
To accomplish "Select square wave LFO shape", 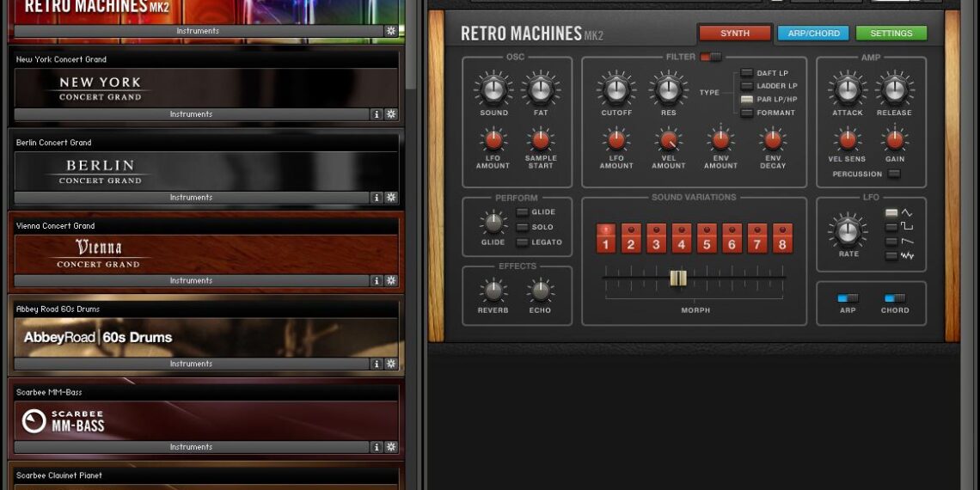I will click(x=891, y=227).
